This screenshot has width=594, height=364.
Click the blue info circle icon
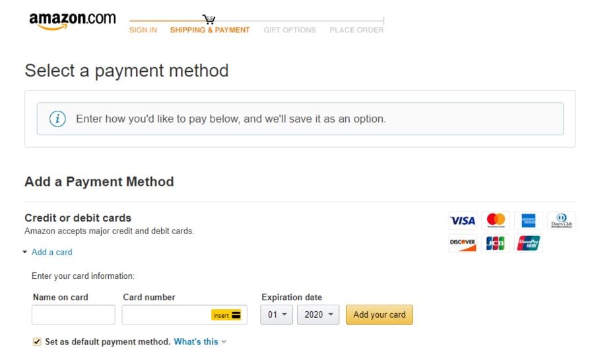(58, 119)
